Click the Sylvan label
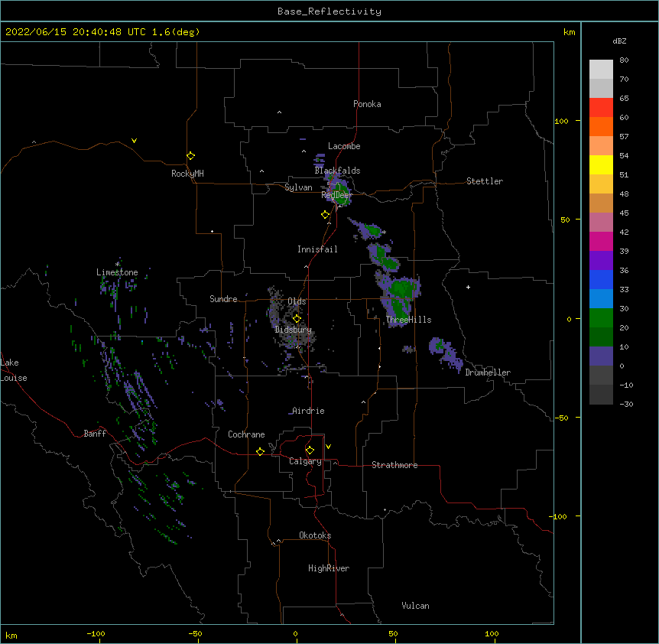This screenshot has width=659, height=644. point(298,187)
